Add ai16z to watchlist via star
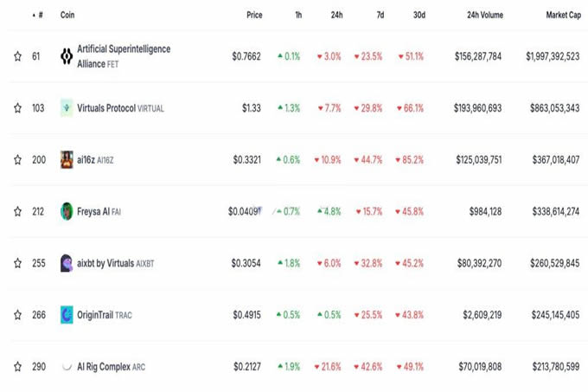 point(17,160)
